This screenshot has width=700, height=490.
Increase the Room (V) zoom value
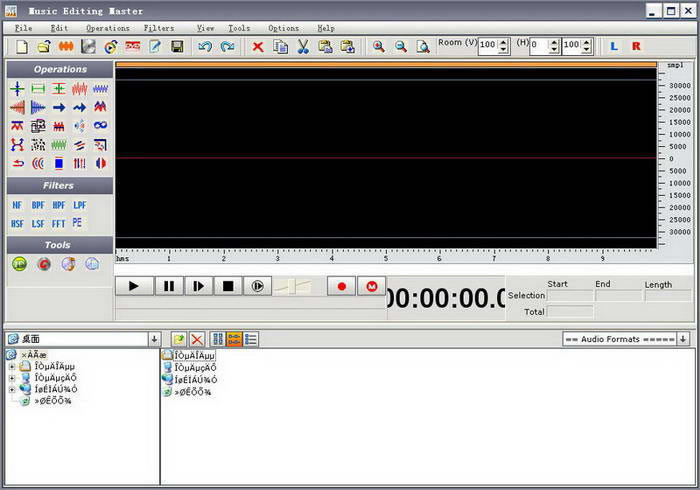503,41
